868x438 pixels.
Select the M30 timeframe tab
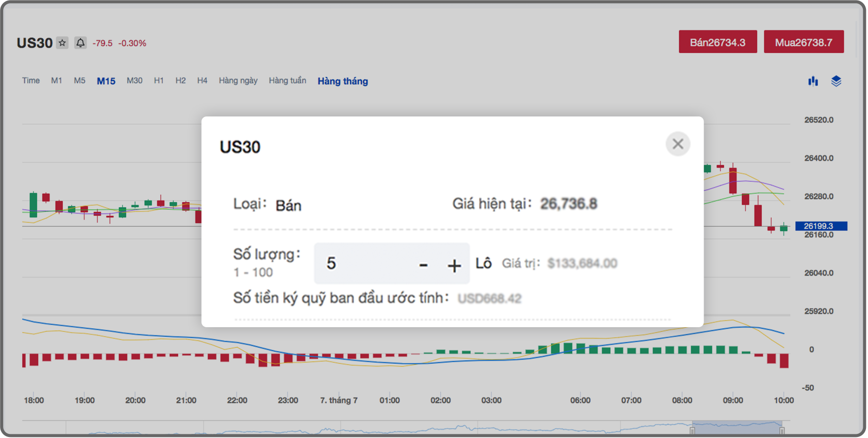135,80
